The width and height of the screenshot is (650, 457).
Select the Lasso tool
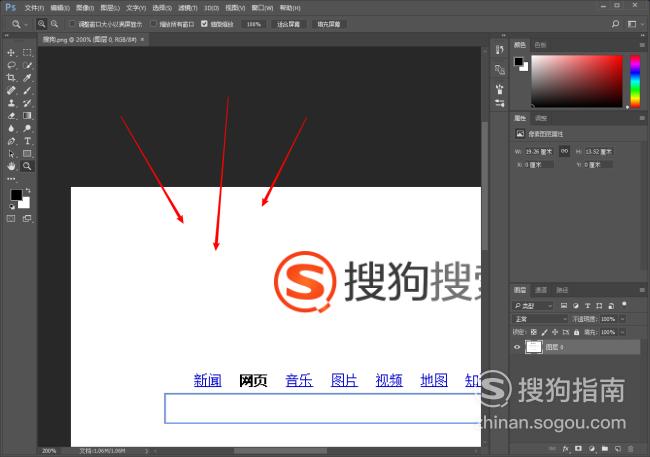11,65
